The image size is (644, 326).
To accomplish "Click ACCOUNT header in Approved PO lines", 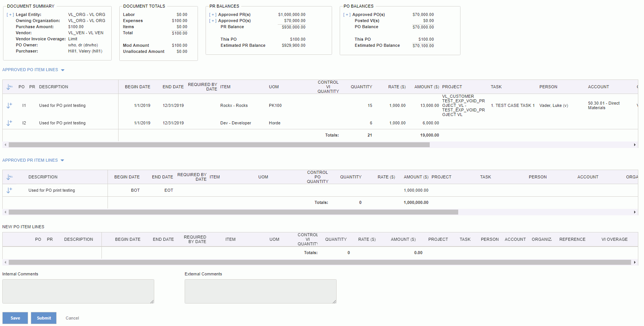I will tap(598, 87).
